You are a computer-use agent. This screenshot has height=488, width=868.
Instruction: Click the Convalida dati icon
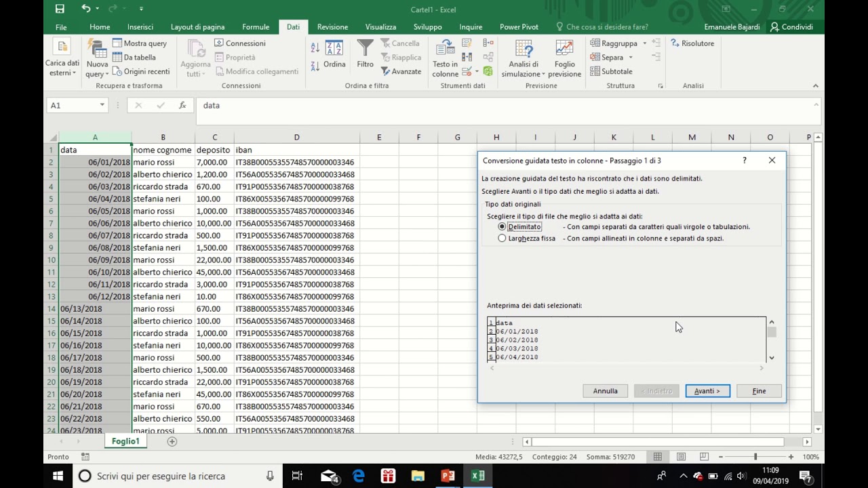(x=466, y=71)
